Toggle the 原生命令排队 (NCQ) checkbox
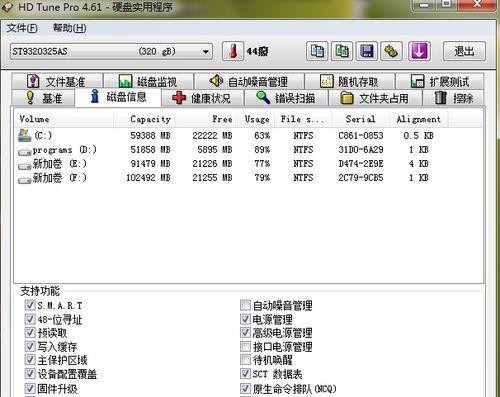The image size is (500, 397). [x=245, y=388]
